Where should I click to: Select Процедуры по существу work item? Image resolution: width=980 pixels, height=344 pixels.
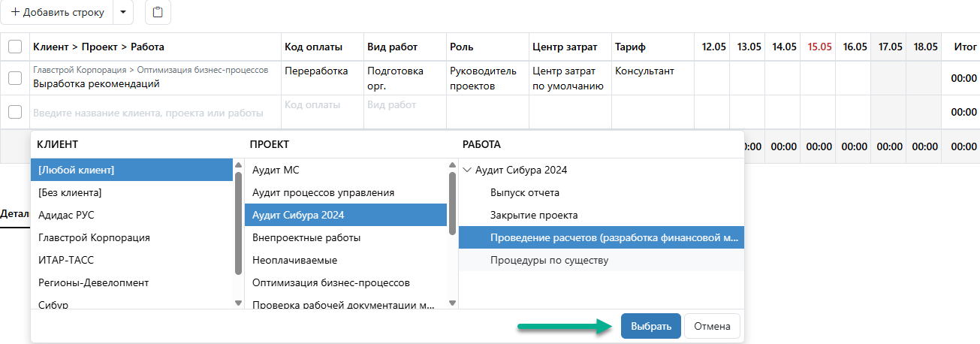coord(602,260)
